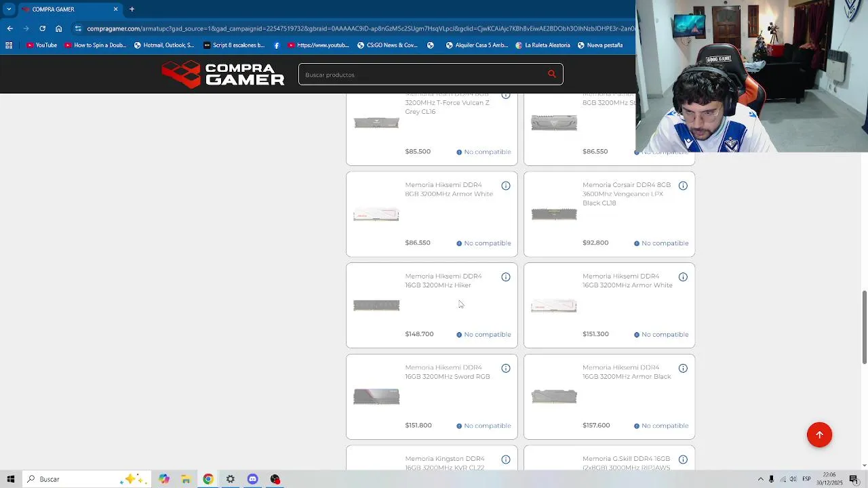Screen dimensions: 868x488
Task: Open the notification center icon
Action: click(x=854, y=479)
